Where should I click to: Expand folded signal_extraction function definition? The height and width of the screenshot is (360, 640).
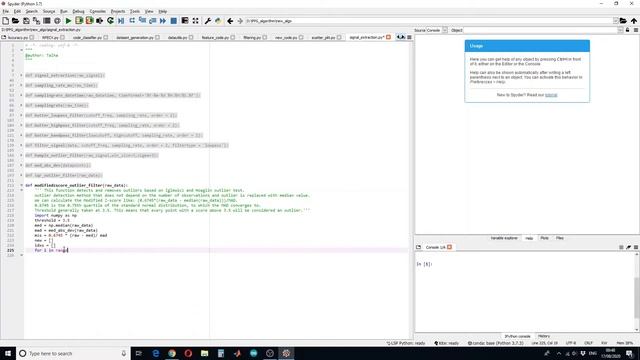(22, 75)
